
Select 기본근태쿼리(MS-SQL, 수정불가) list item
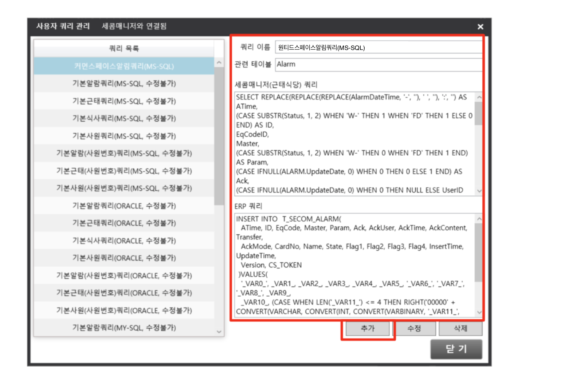[x=124, y=101]
